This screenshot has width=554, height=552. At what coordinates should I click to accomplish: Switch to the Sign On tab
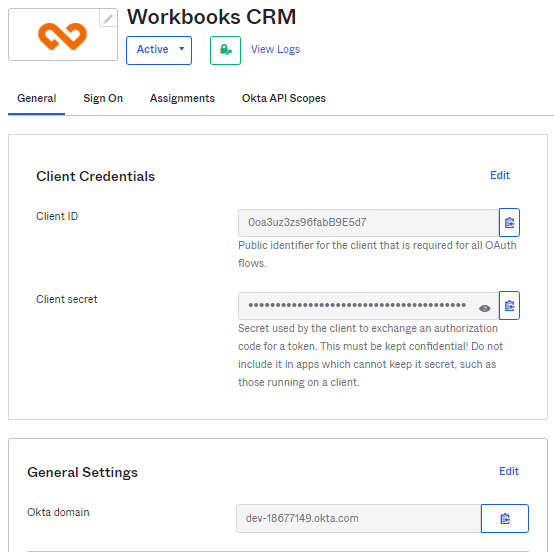pos(103,98)
